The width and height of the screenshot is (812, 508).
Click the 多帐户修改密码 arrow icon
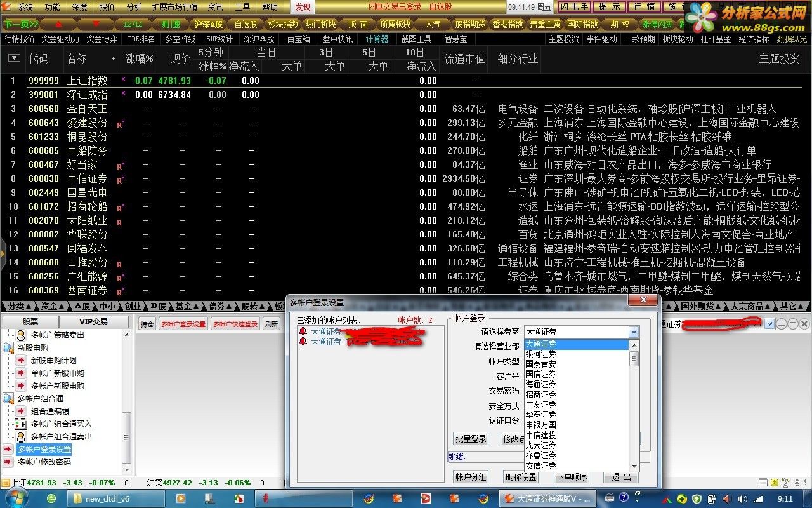point(8,462)
